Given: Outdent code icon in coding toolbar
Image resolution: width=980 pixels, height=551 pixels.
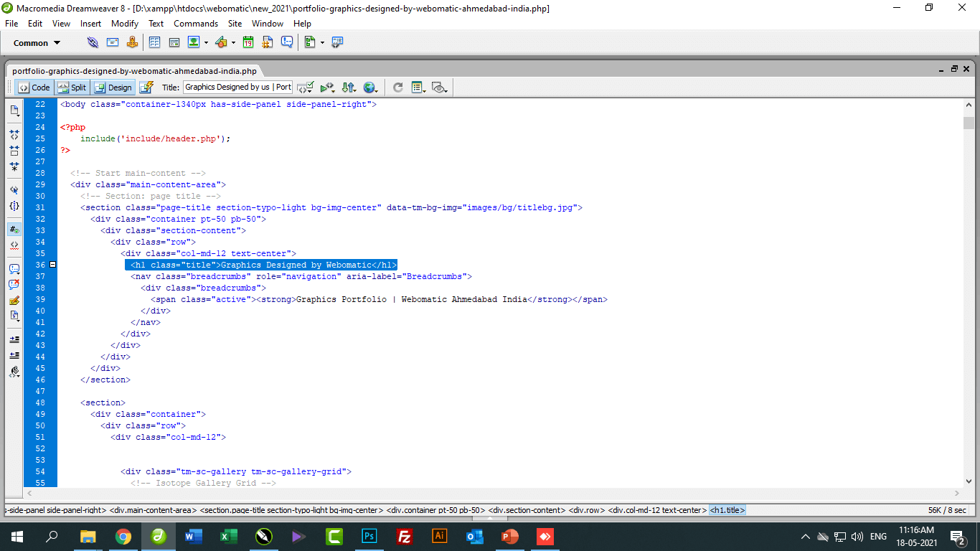Looking at the screenshot, I should click(14, 355).
